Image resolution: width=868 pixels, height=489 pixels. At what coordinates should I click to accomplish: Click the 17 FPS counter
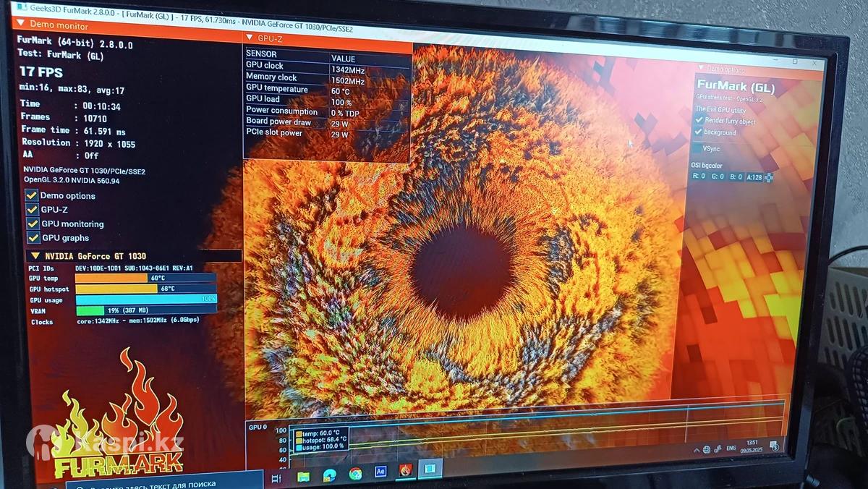[41, 72]
